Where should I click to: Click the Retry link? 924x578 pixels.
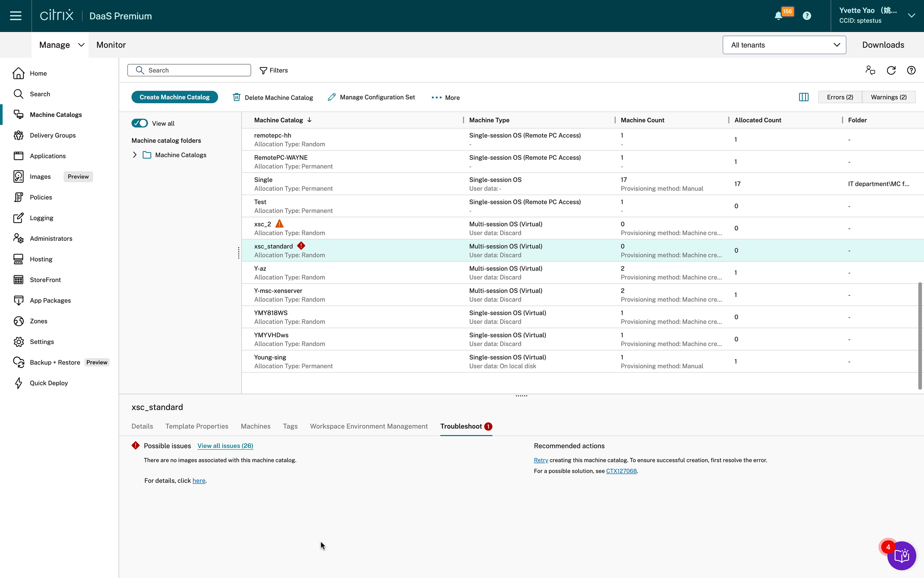tap(541, 460)
